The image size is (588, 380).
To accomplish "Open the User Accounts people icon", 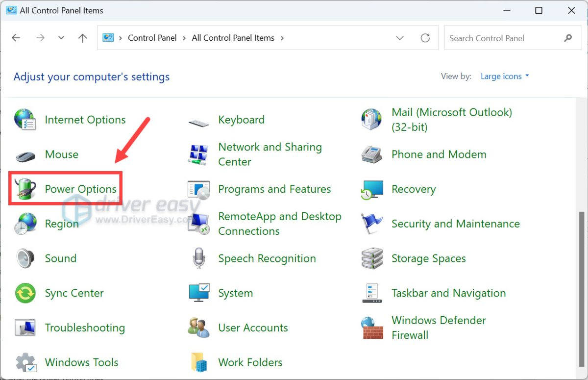I will click(x=198, y=328).
